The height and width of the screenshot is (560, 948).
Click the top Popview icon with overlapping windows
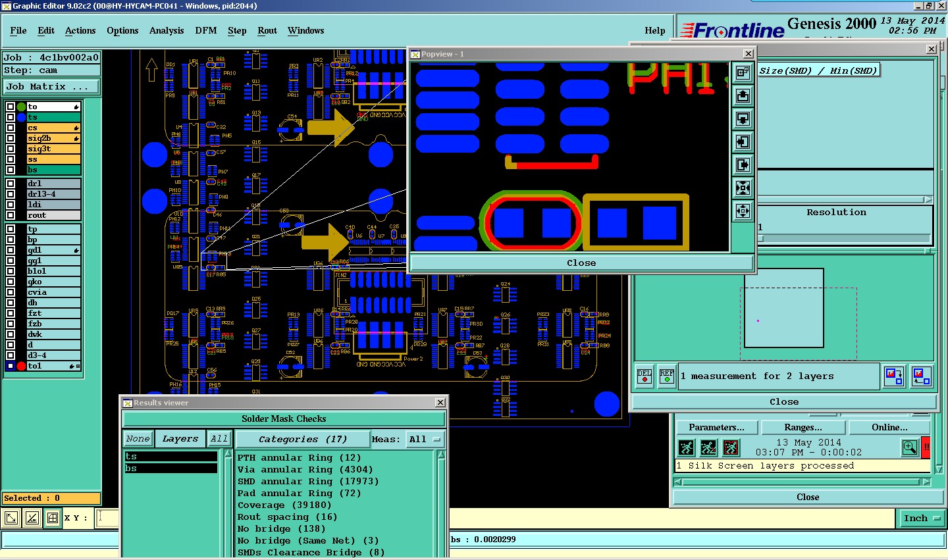[743, 73]
